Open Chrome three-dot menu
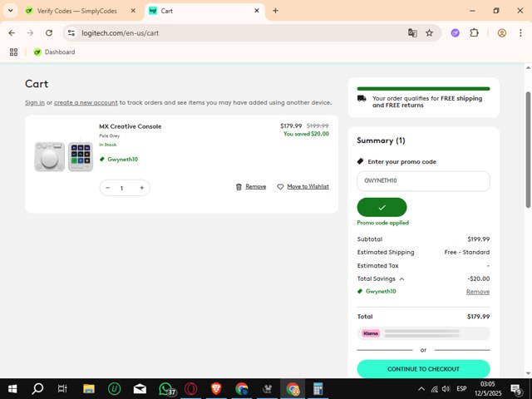Viewport: 532px width, 399px height. (520, 33)
